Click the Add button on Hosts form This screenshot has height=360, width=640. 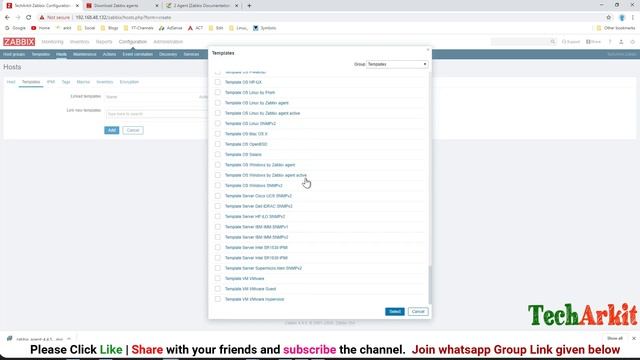click(x=111, y=130)
